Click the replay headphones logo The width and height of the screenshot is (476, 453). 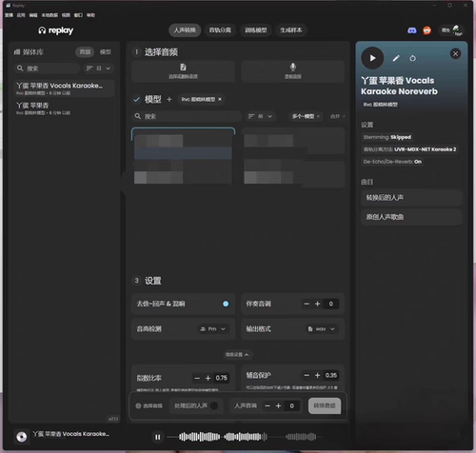(55, 30)
